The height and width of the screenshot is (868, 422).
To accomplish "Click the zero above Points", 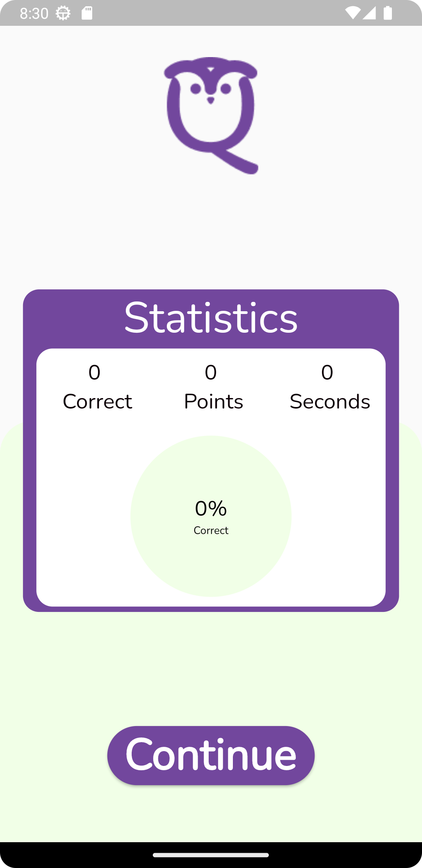I will (211, 372).
